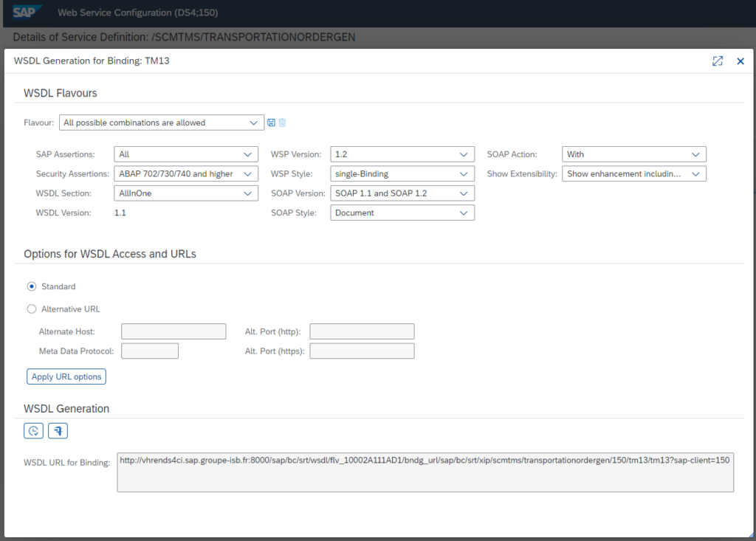Screen dimensions: 756x541
Task: Click the Alternate Host input field
Action: [x=173, y=331]
